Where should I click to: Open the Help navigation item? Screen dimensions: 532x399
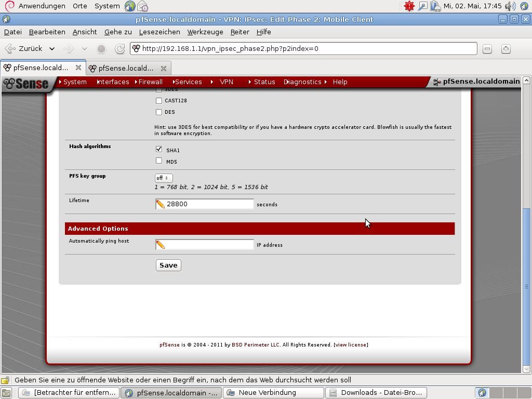pos(340,82)
